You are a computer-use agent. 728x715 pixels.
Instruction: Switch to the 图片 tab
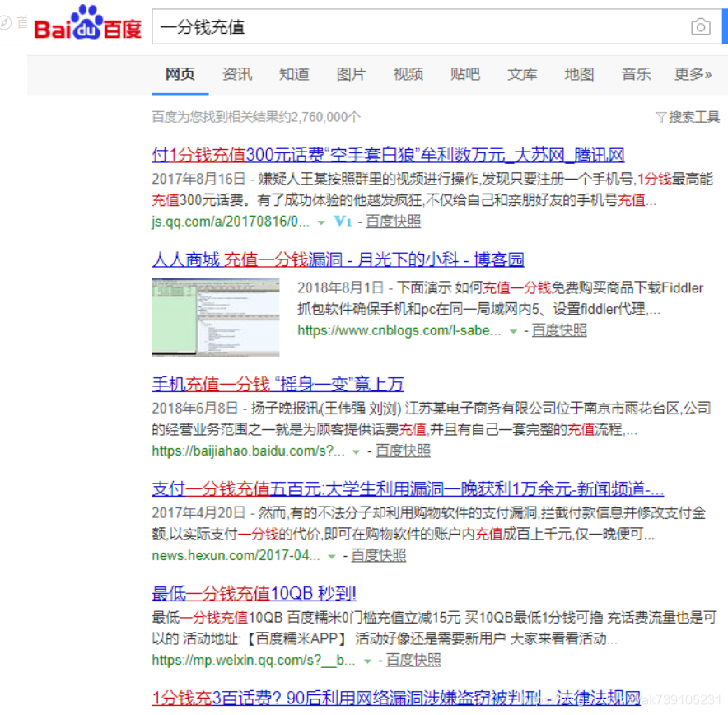tap(352, 74)
